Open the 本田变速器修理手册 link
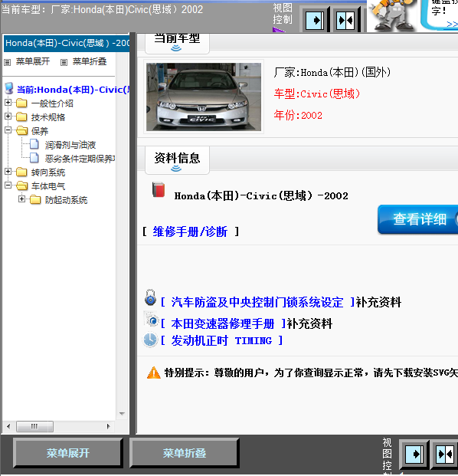 coord(223,323)
